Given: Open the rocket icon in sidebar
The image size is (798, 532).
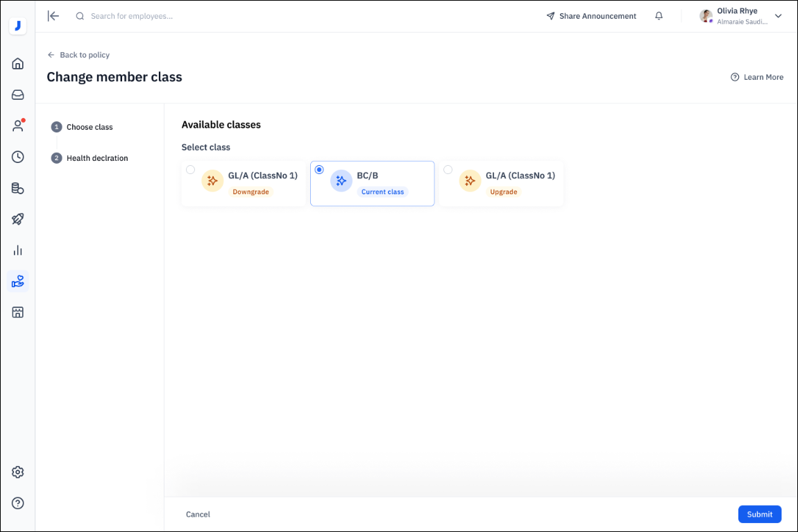Looking at the screenshot, I should pos(18,219).
